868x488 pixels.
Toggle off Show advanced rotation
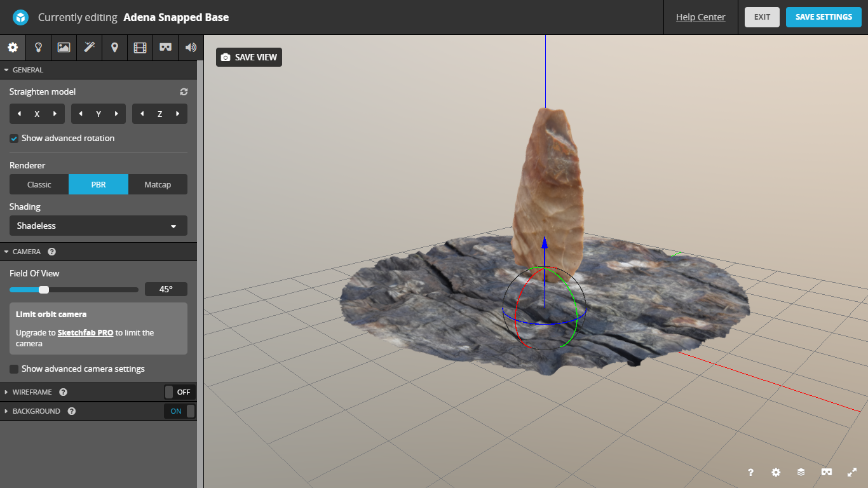coord(13,138)
